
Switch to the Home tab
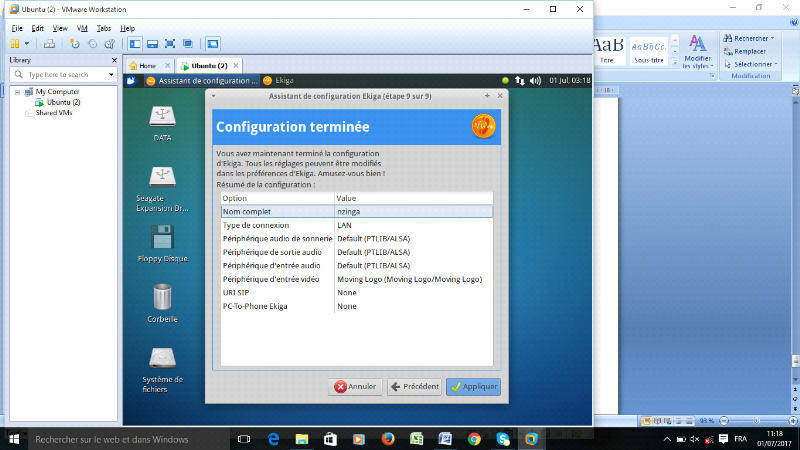click(147, 66)
